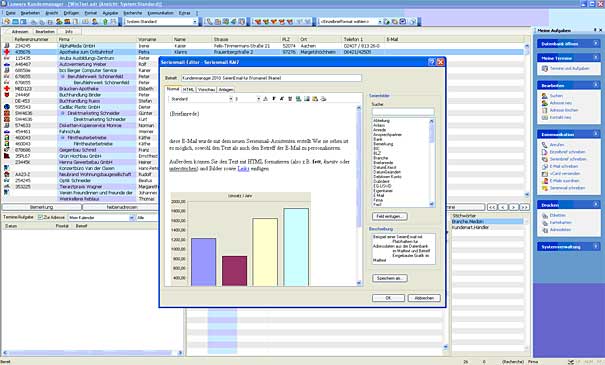Viewport: 605px width, 365px height.
Task: Click the Firma column header
Action: point(97,39)
